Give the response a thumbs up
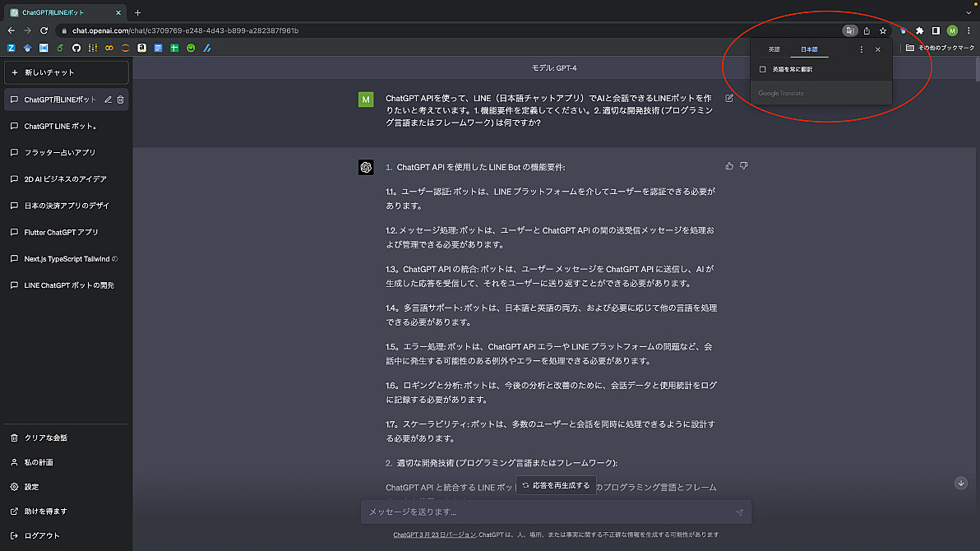Viewport: 980px width, 551px height. (x=728, y=166)
